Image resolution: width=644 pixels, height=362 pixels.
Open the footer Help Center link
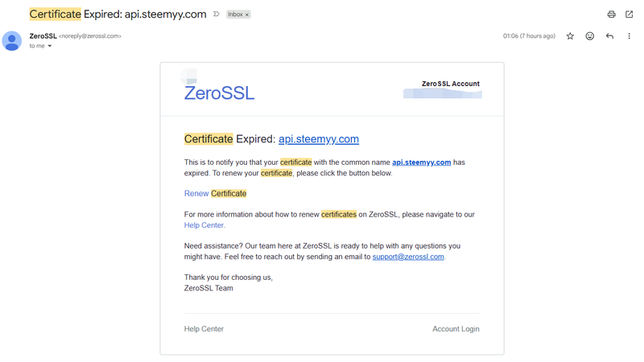(x=204, y=329)
